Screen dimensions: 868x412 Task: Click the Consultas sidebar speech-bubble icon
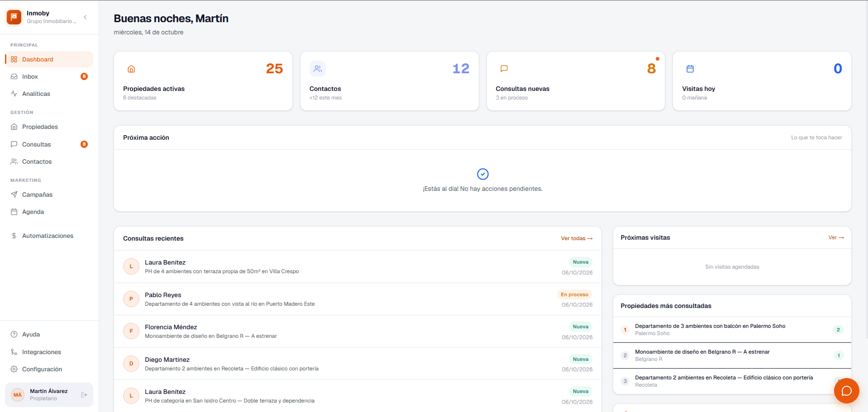click(14, 144)
